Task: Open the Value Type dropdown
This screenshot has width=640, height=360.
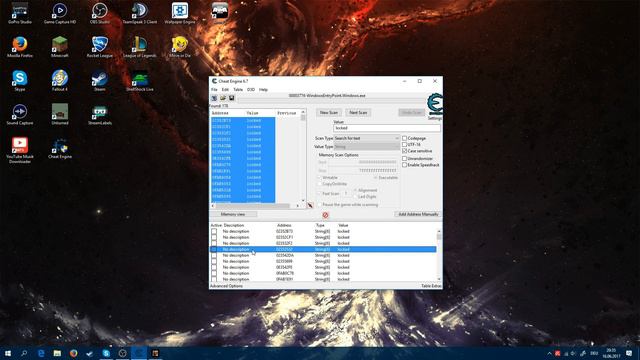Action: click(x=367, y=147)
